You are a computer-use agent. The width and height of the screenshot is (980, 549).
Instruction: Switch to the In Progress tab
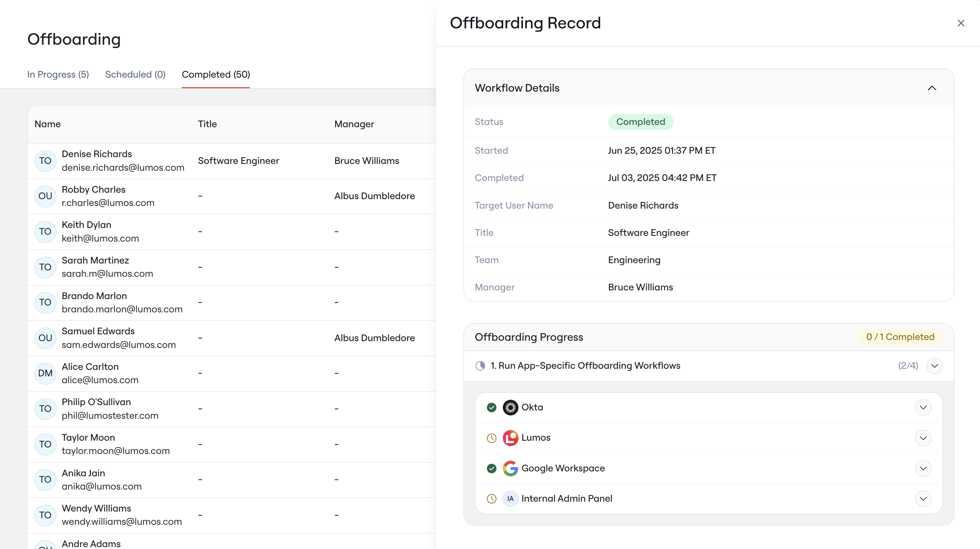click(x=58, y=74)
